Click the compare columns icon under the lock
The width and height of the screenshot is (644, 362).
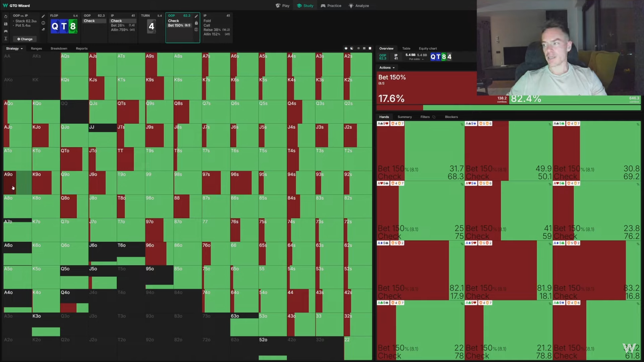click(196, 29)
